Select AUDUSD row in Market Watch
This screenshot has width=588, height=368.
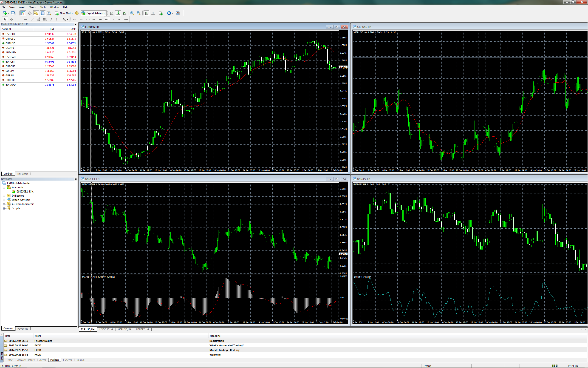tap(39, 52)
